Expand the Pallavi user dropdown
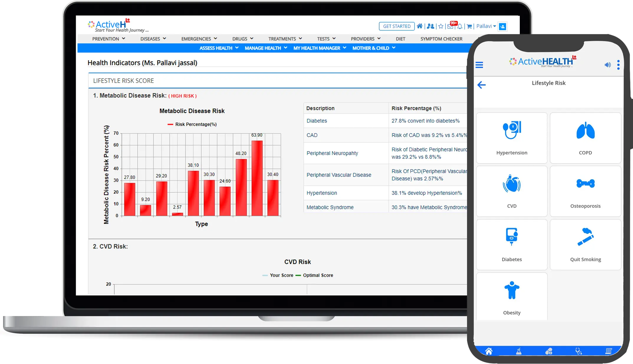633x364 pixels. pyautogui.click(x=486, y=26)
